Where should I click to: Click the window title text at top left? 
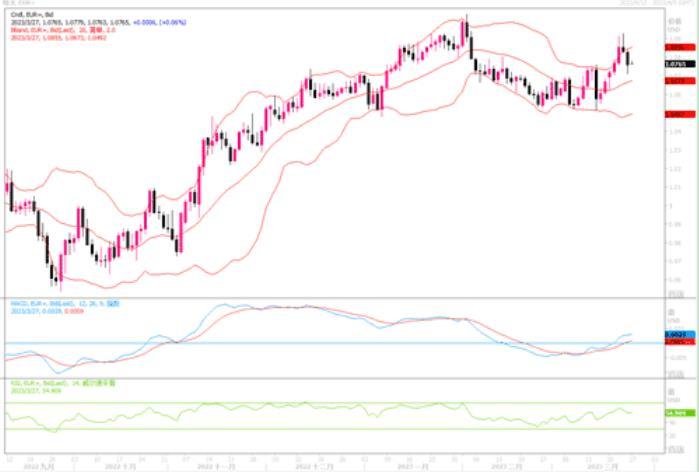pos(20,4)
